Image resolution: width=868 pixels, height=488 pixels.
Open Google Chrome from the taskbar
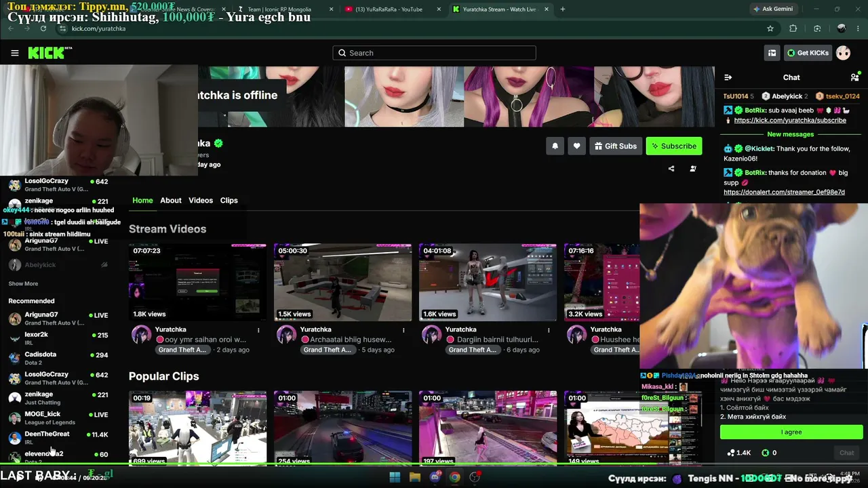454,477
